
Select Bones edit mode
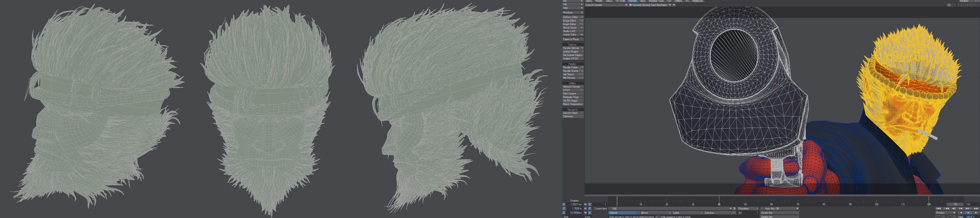click(656, 213)
